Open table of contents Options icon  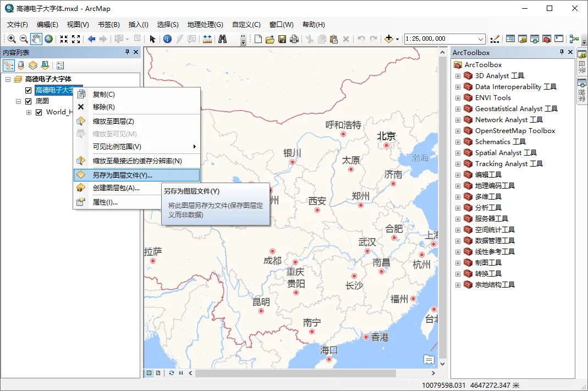point(60,65)
